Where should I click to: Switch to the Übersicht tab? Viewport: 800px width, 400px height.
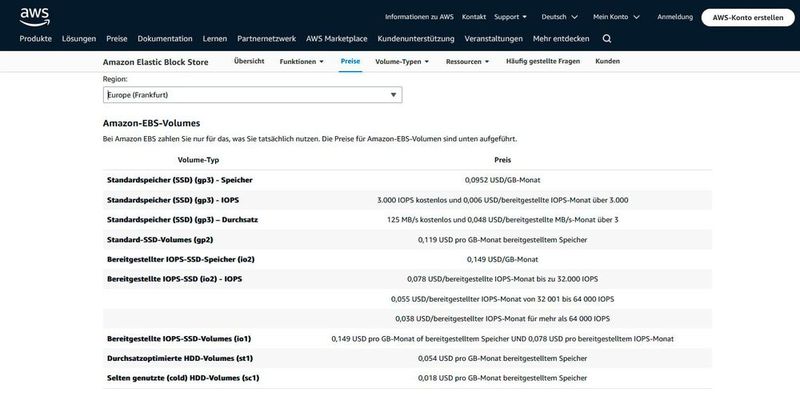point(249,61)
